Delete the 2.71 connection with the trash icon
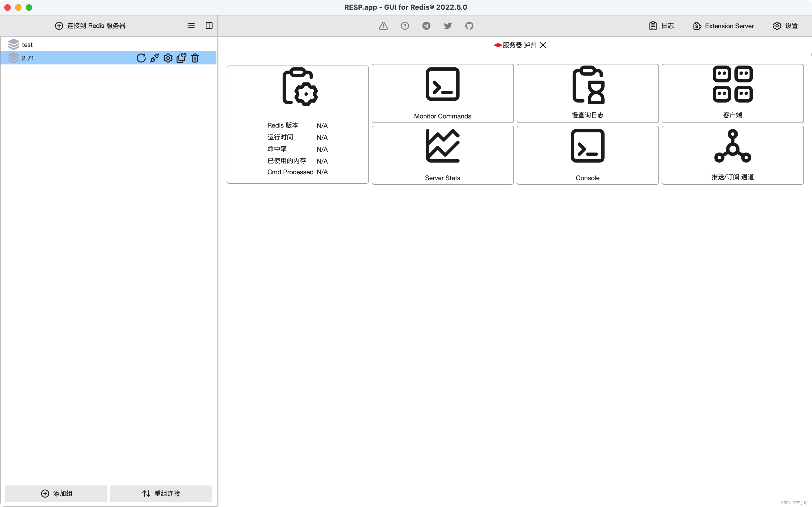 pyautogui.click(x=195, y=58)
